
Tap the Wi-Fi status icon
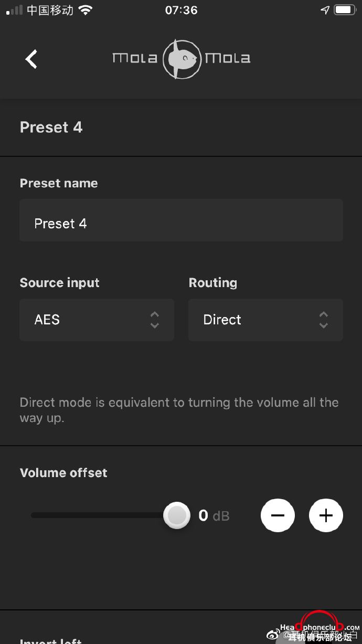[x=84, y=10]
